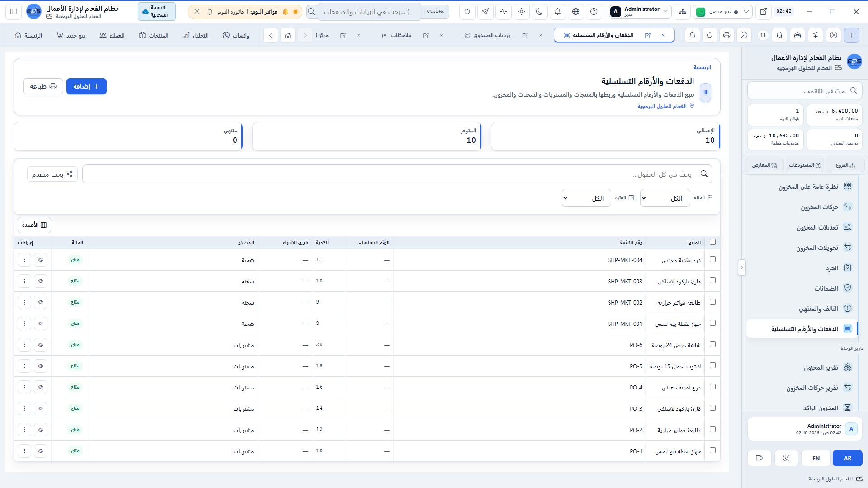Open the organization chart icon in top bar
Image resolution: width=868 pixels, height=488 pixels.
[x=682, y=12]
